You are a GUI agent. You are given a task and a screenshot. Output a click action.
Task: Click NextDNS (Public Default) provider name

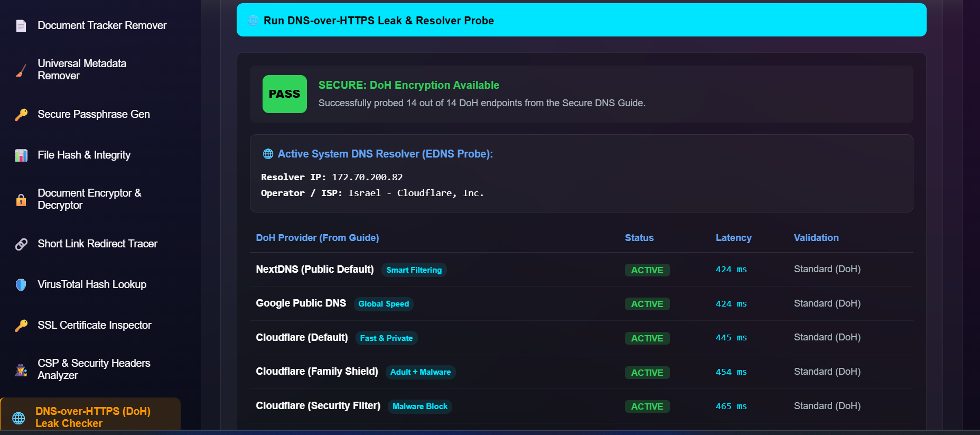[315, 270]
